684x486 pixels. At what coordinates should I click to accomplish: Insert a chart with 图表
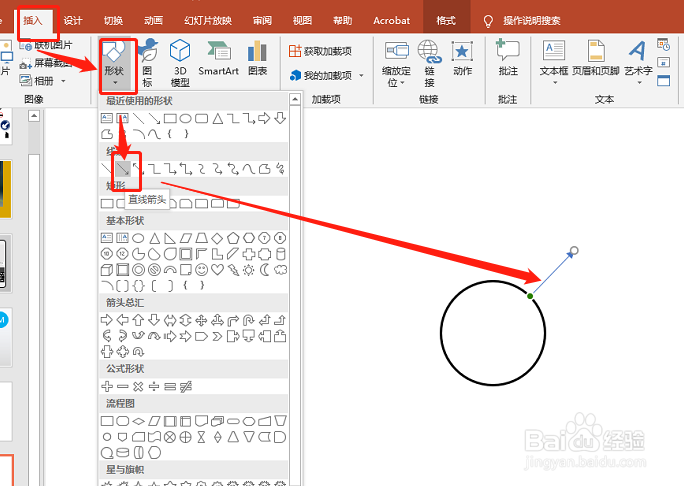coord(257,59)
